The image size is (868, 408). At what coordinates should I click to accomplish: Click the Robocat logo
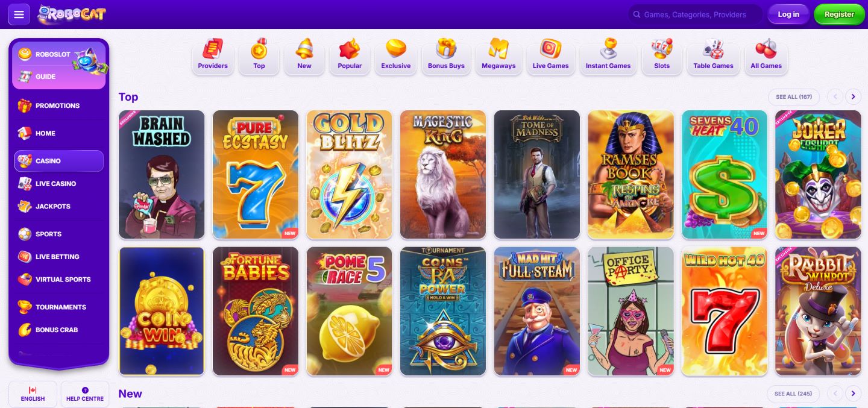coord(71,14)
